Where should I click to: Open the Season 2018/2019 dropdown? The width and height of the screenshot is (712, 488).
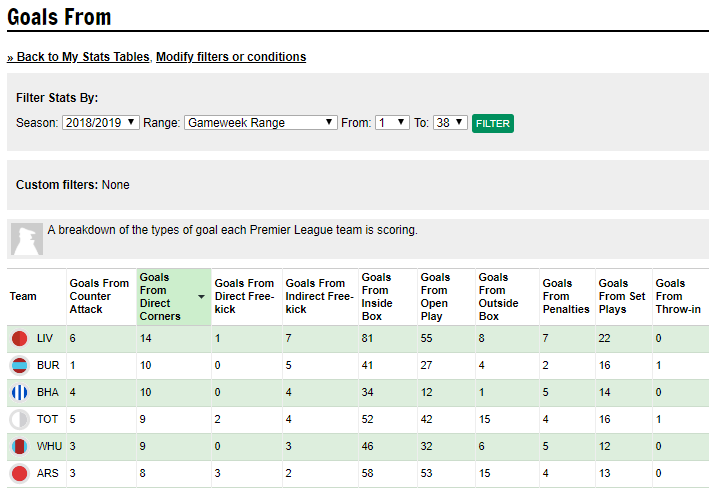coord(100,123)
